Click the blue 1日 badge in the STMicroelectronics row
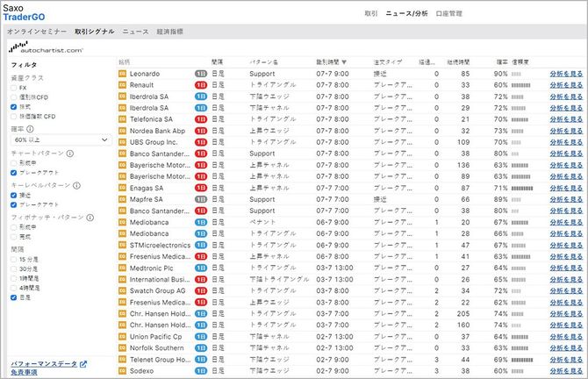 point(201,245)
